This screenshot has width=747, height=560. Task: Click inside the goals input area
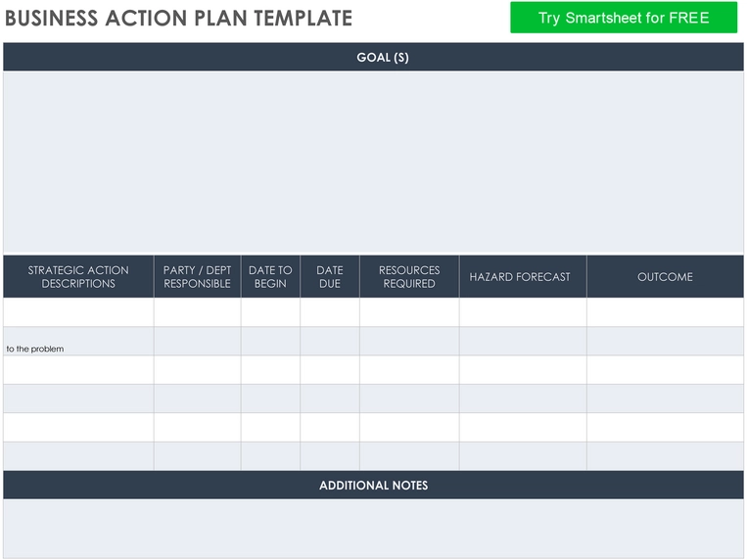click(x=374, y=163)
